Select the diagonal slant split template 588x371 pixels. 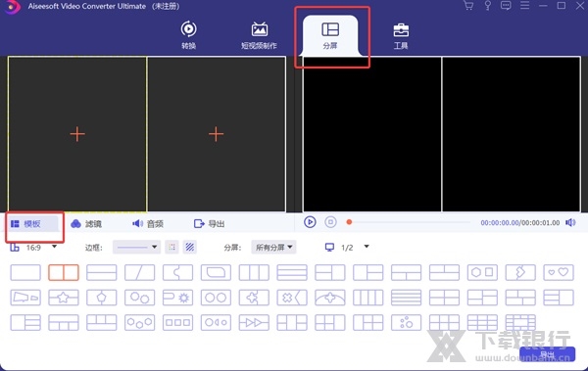tap(139, 272)
